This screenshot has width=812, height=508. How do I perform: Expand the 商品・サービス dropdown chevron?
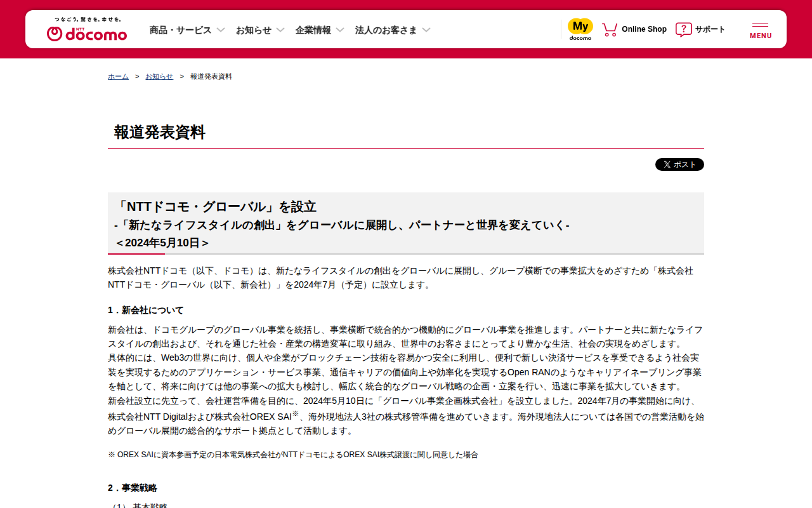point(221,30)
